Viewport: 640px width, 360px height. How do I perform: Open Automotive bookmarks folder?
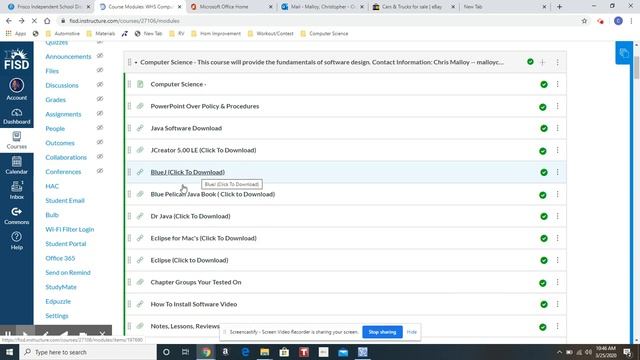(x=62, y=33)
